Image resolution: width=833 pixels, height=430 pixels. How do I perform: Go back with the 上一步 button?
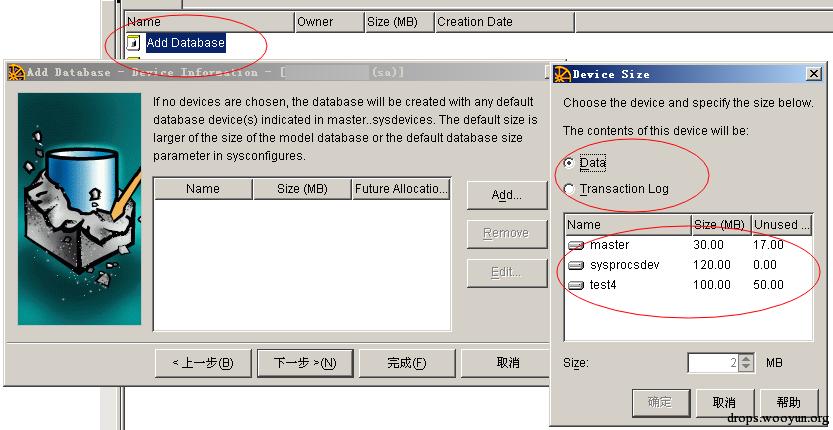pos(202,363)
